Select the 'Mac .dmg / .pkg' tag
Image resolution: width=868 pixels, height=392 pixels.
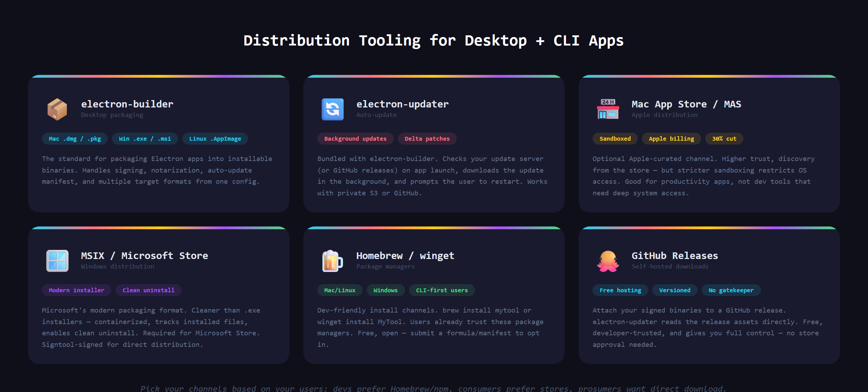click(75, 139)
